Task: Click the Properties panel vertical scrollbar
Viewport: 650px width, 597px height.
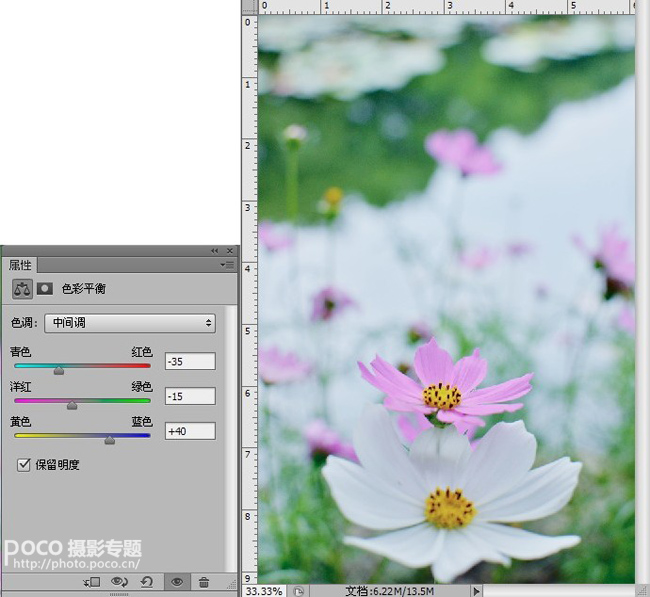Action: click(230, 439)
